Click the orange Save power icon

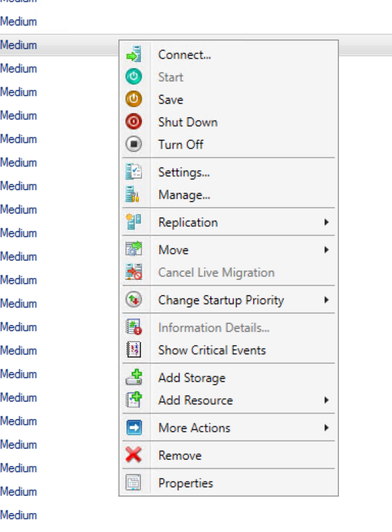[x=133, y=99]
